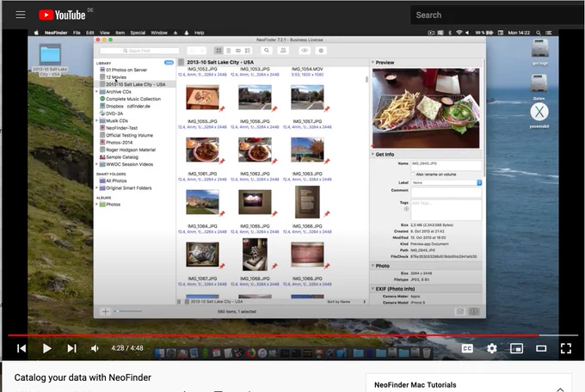This screenshot has width=585, height=392.
Task: Collapse the Photo section
Action: pos(373,266)
